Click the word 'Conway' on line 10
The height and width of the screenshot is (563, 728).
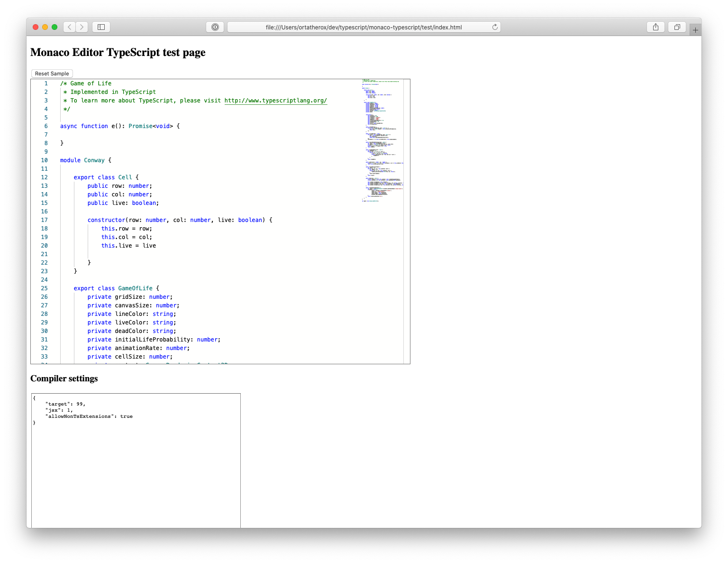click(94, 160)
